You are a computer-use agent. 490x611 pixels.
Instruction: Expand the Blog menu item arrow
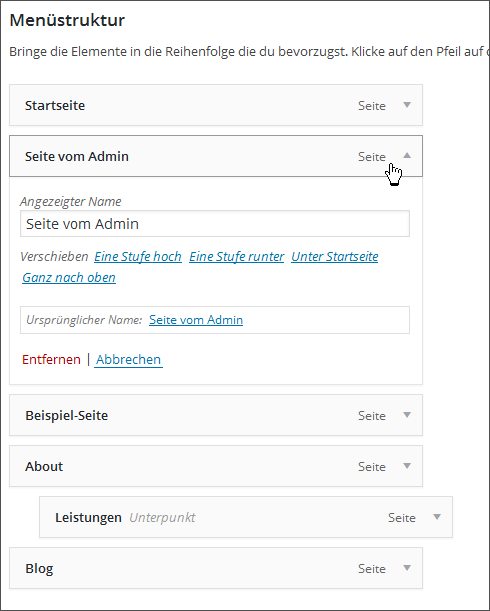(x=407, y=568)
